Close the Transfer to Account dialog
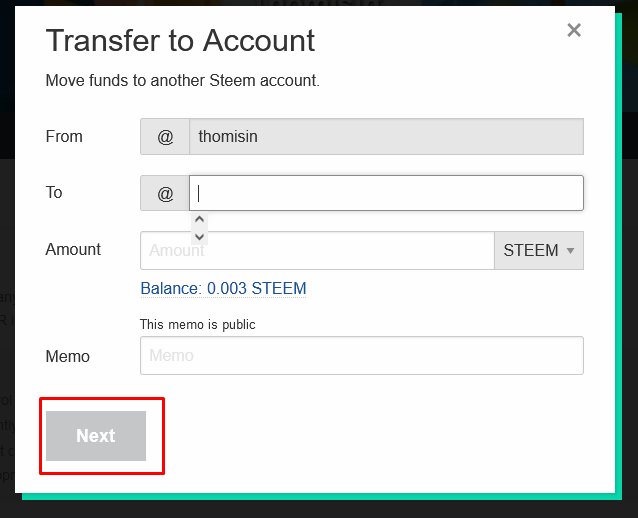638x518 pixels. [x=574, y=30]
